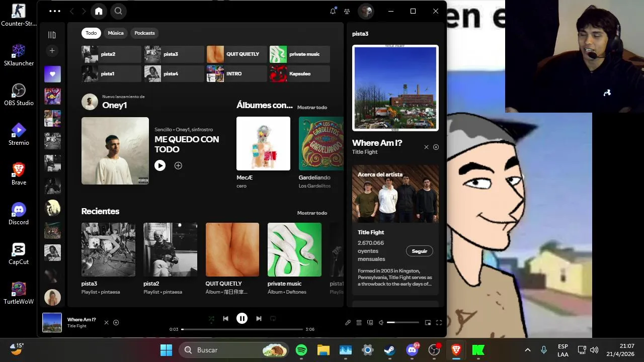
Task: Dismiss current song via bottom bar X
Action: click(x=106, y=323)
